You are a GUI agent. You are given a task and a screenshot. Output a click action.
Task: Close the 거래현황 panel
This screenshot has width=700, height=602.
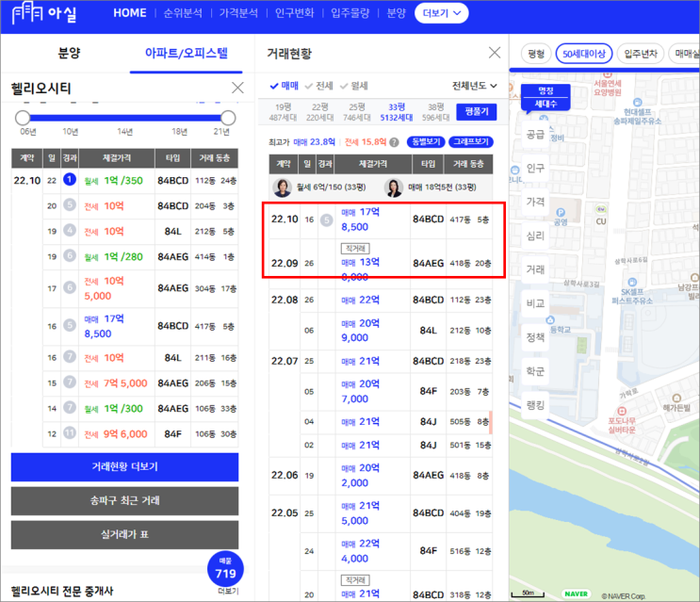pyautogui.click(x=495, y=53)
